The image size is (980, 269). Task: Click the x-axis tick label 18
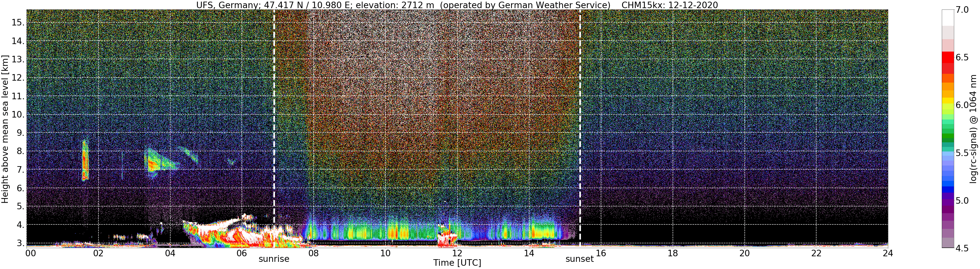coord(673,253)
